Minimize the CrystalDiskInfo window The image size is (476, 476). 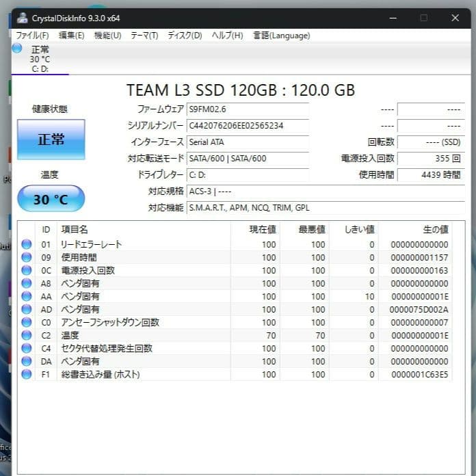[x=393, y=18]
